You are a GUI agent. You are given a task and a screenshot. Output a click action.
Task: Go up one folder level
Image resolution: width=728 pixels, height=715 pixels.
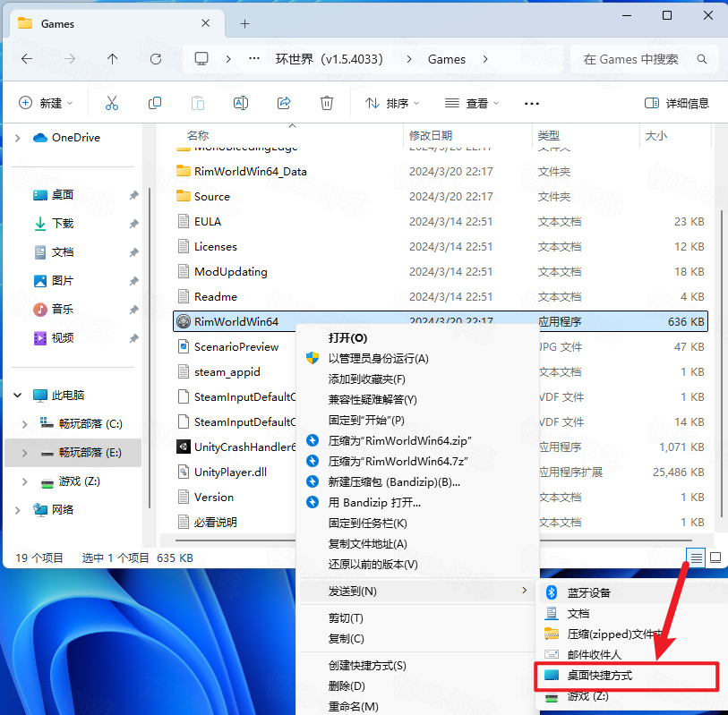112,59
